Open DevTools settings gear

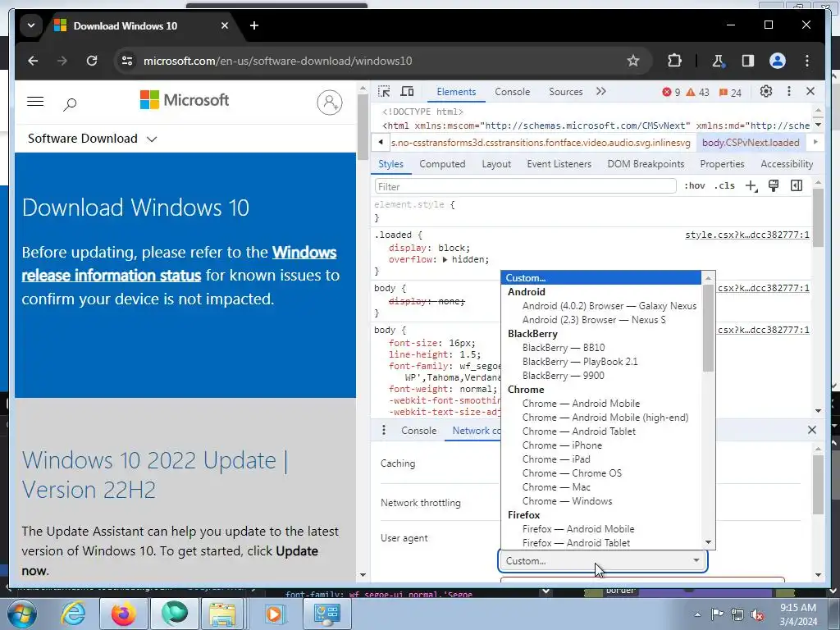(x=766, y=92)
